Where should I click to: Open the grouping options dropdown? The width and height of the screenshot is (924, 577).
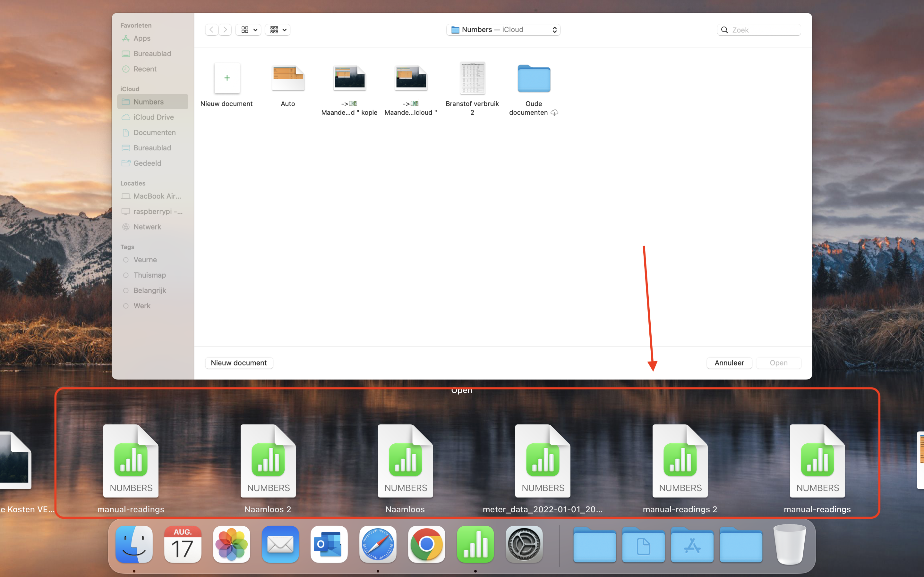pos(278,30)
